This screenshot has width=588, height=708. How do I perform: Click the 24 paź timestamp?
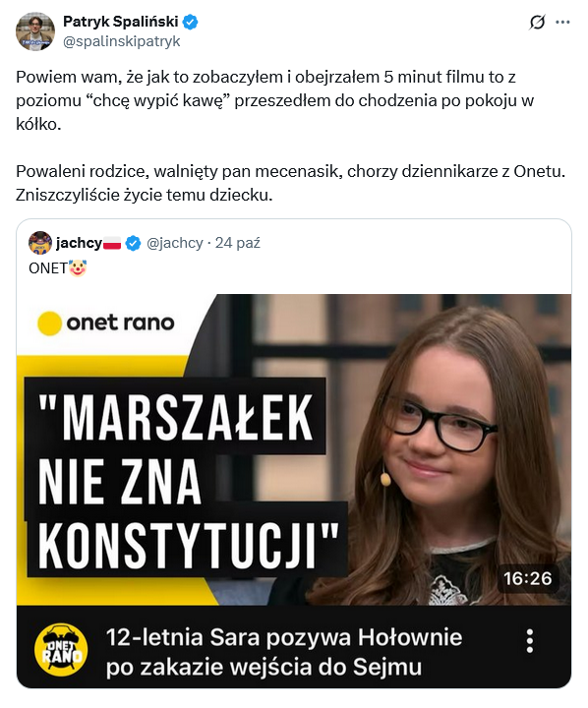[x=238, y=243]
